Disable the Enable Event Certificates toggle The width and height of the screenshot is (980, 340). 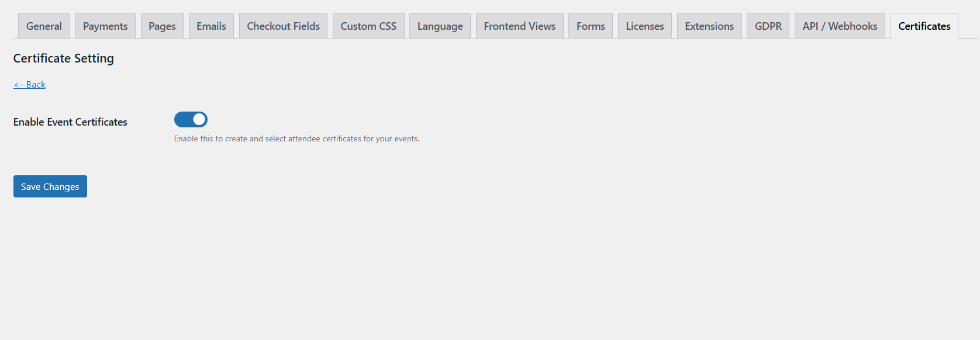(x=191, y=120)
